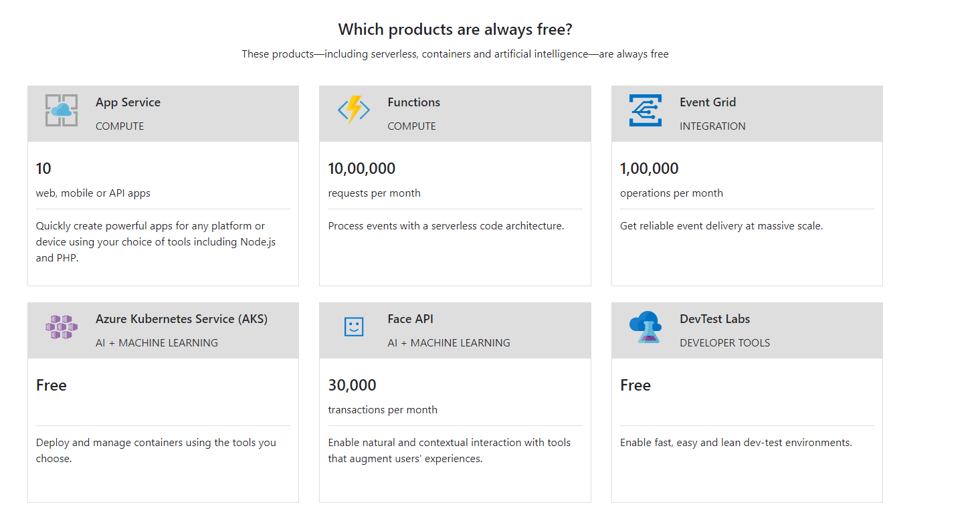Click the '10' value in App Service card

43,169
